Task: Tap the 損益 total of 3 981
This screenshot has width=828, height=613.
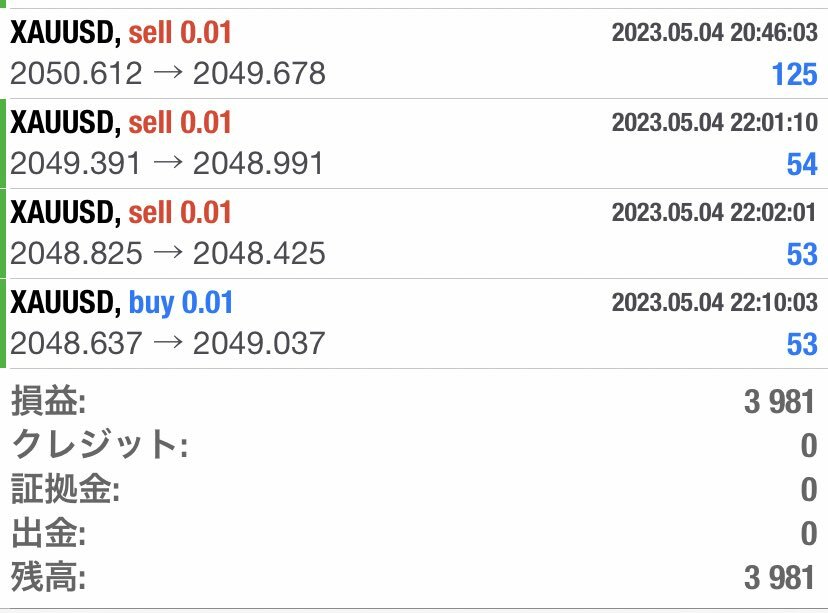Action: [x=780, y=402]
